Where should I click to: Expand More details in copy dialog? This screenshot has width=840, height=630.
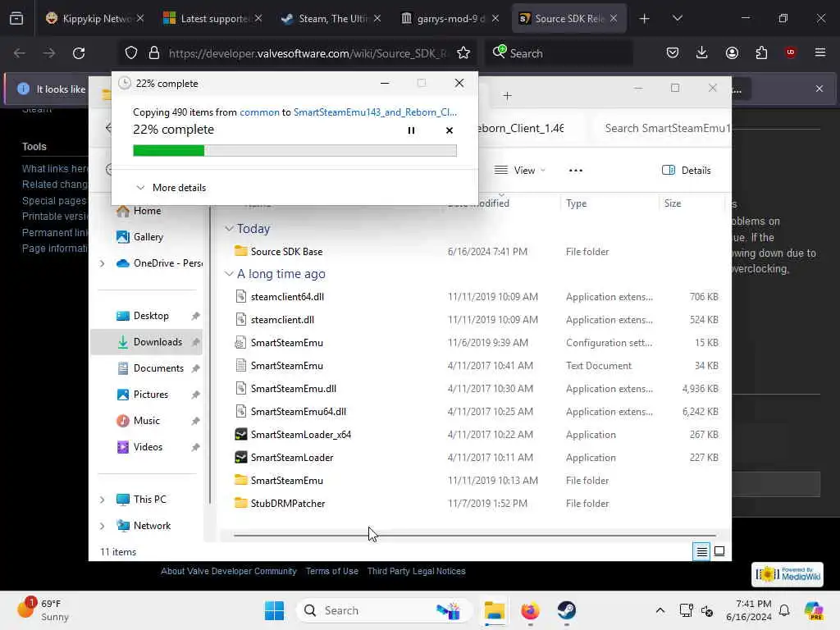[x=171, y=188]
